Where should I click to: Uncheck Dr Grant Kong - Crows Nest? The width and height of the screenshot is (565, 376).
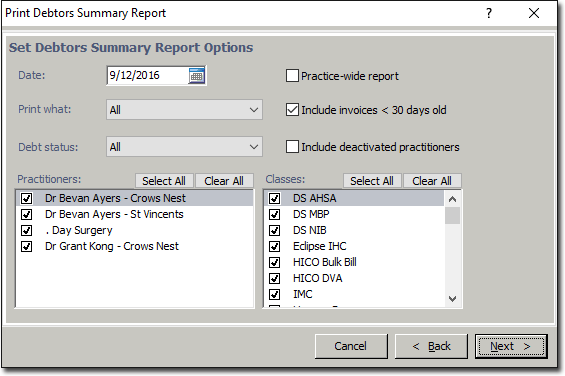(x=26, y=247)
